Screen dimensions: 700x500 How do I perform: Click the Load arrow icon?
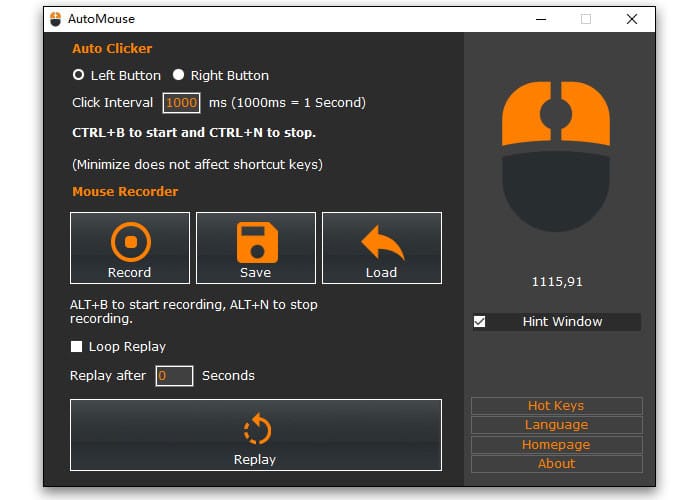pyautogui.click(x=381, y=241)
